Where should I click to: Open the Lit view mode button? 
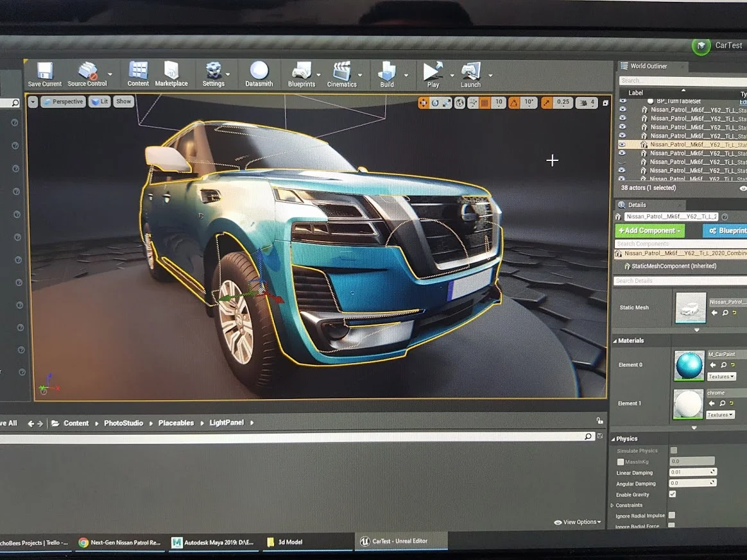(99, 101)
